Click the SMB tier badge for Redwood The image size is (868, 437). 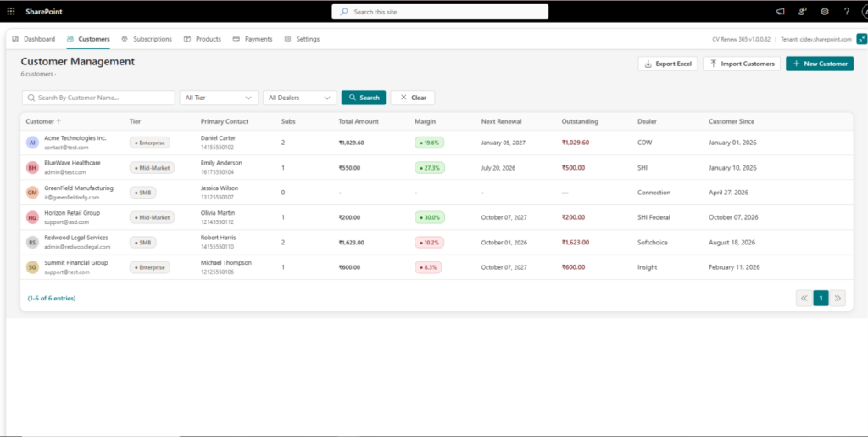[x=142, y=243]
